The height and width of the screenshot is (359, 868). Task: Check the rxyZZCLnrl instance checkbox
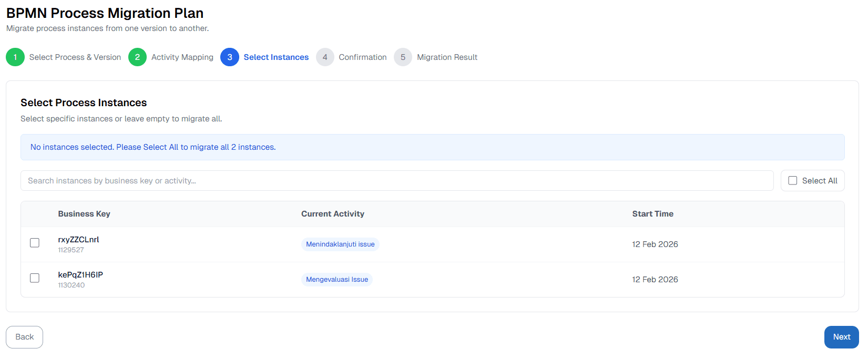point(35,243)
